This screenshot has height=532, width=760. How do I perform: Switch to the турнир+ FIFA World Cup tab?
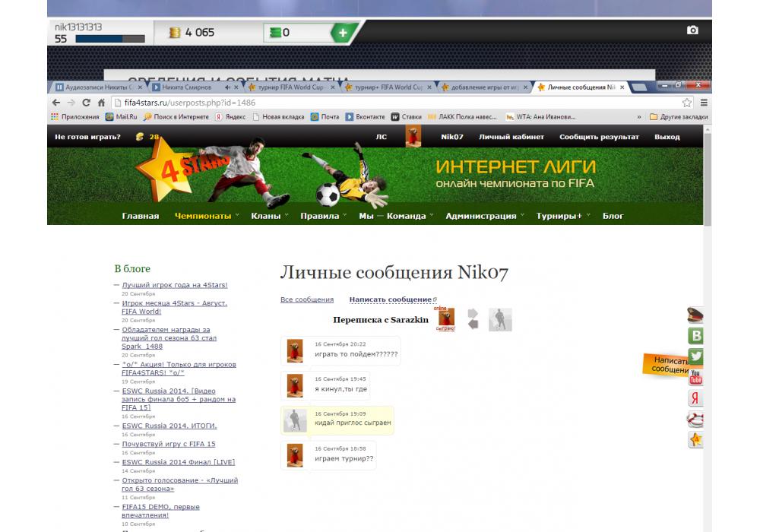[x=388, y=87]
